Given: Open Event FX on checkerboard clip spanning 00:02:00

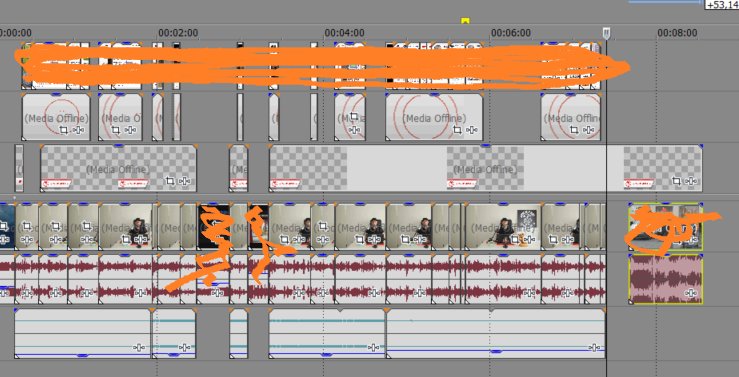Looking at the screenshot, I should [x=185, y=181].
